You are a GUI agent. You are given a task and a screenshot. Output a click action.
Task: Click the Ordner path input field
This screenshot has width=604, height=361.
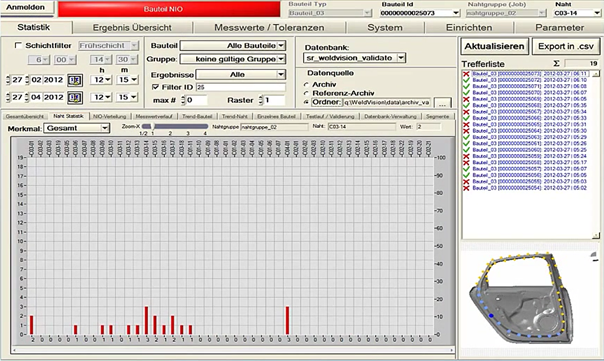(386, 102)
